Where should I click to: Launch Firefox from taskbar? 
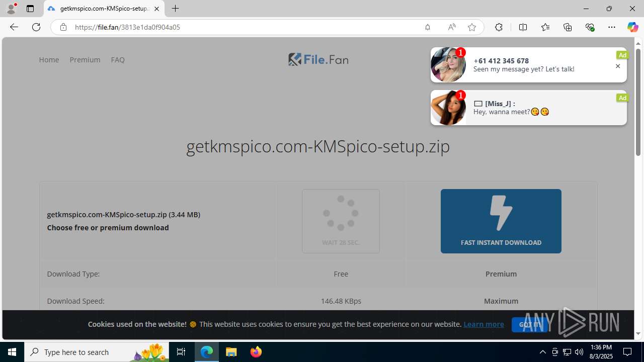(256, 352)
